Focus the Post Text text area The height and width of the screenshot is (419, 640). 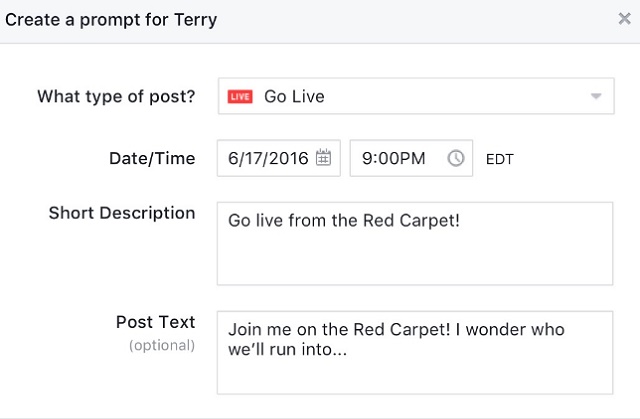point(415,352)
